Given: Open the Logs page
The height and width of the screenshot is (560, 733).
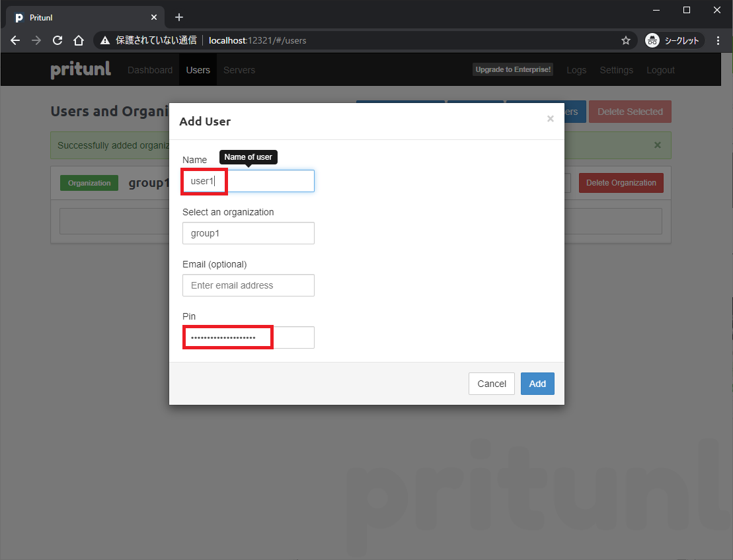Looking at the screenshot, I should [x=576, y=70].
